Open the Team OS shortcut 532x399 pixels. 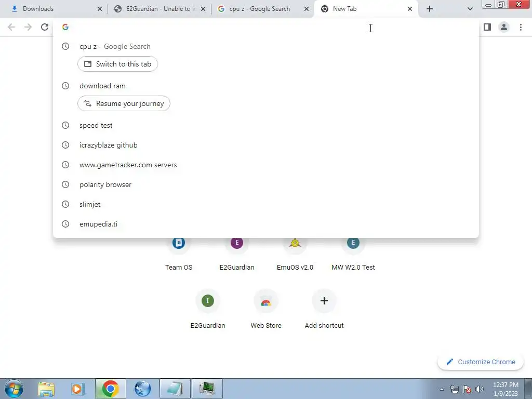[x=179, y=254]
